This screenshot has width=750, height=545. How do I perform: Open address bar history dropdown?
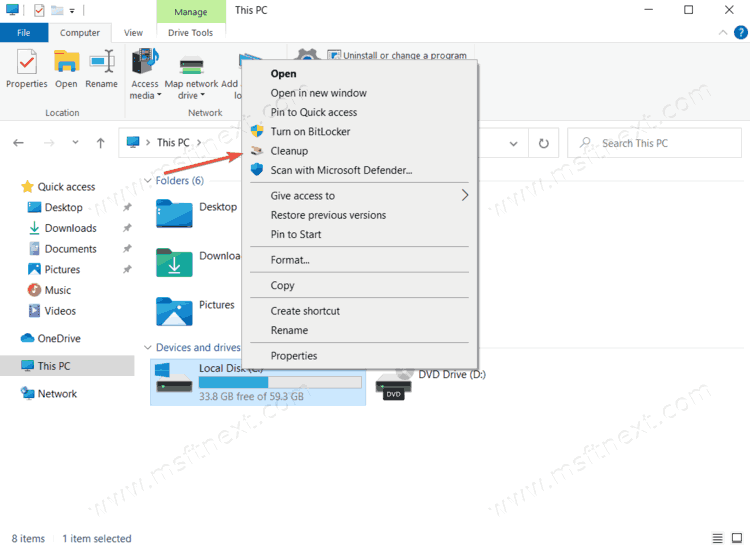(x=513, y=143)
